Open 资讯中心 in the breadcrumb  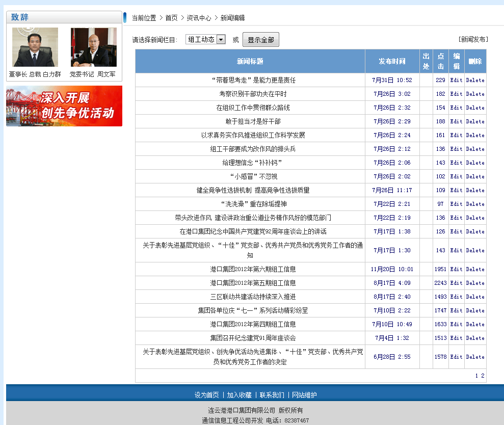[199, 18]
